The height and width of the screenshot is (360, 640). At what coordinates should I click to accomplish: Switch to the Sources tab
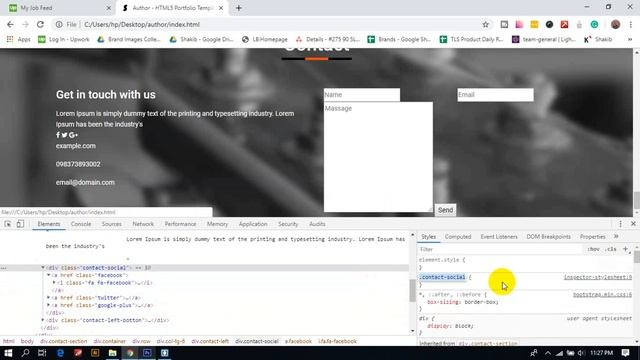tap(111, 224)
